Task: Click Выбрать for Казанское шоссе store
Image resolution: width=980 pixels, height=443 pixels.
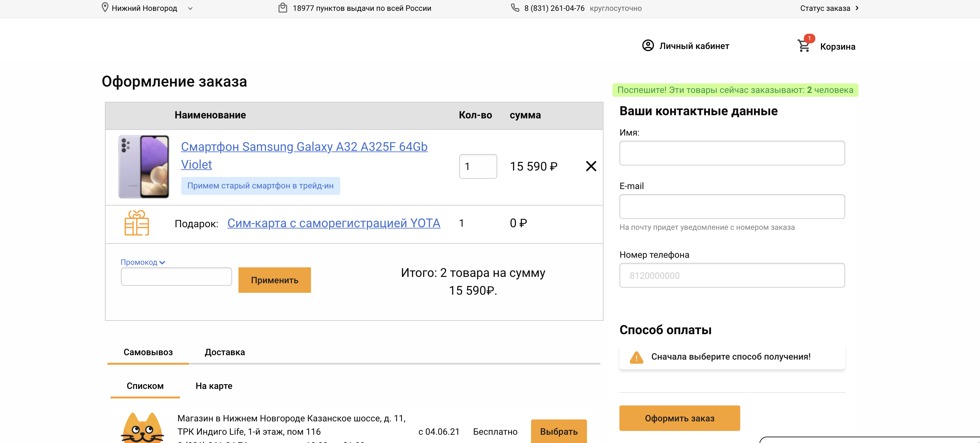Action: point(558,431)
